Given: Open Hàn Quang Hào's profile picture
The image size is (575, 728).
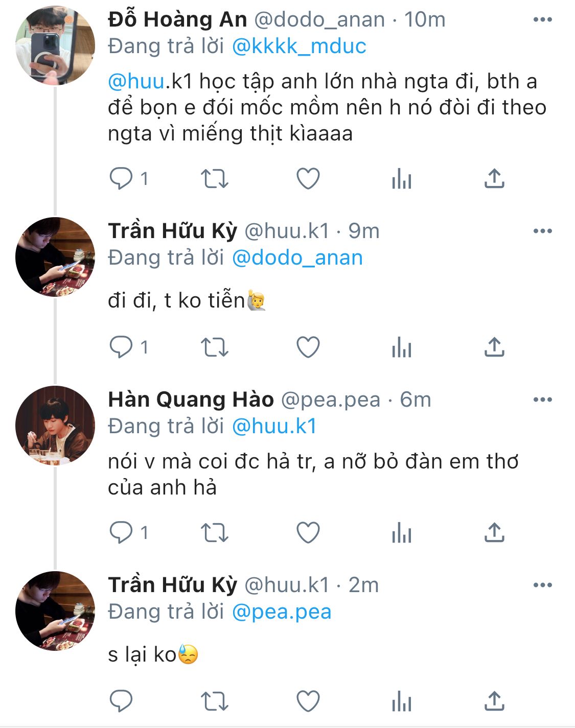Looking at the screenshot, I should click(55, 426).
